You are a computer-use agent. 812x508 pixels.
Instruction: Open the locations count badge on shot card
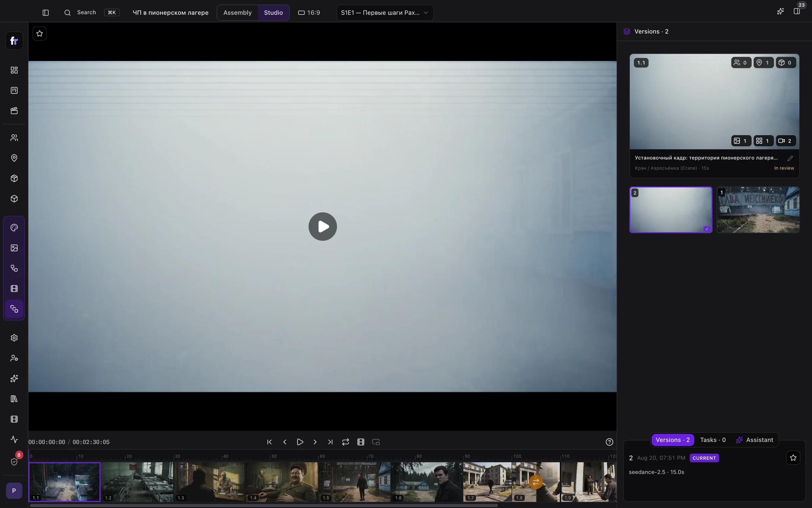pos(764,63)
